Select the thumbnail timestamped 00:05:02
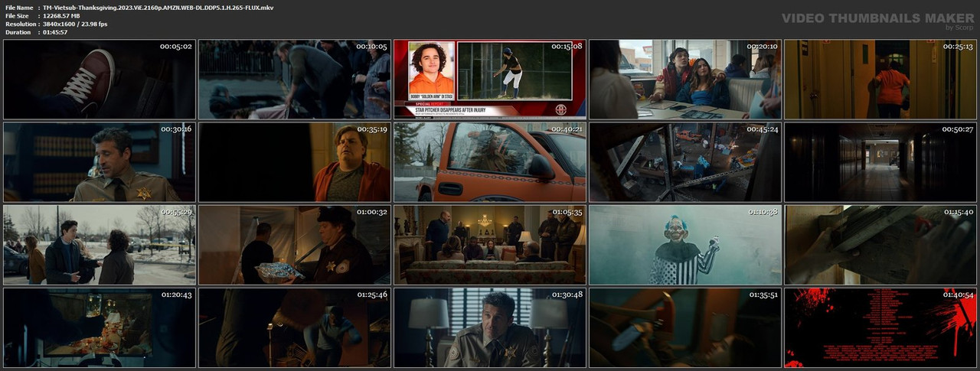The width and height of the screenshot is (980, 371). pyautogui.click(x=100, y=79)
